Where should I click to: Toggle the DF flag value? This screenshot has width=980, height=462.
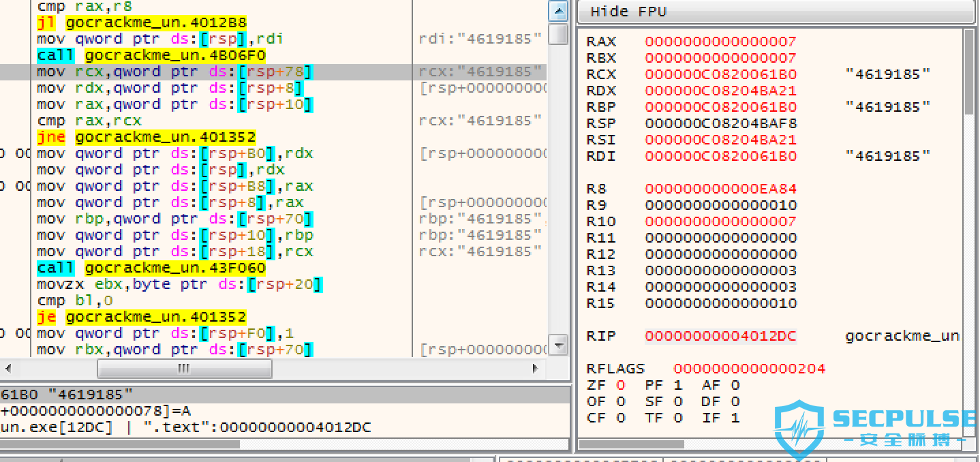[735, 401]
